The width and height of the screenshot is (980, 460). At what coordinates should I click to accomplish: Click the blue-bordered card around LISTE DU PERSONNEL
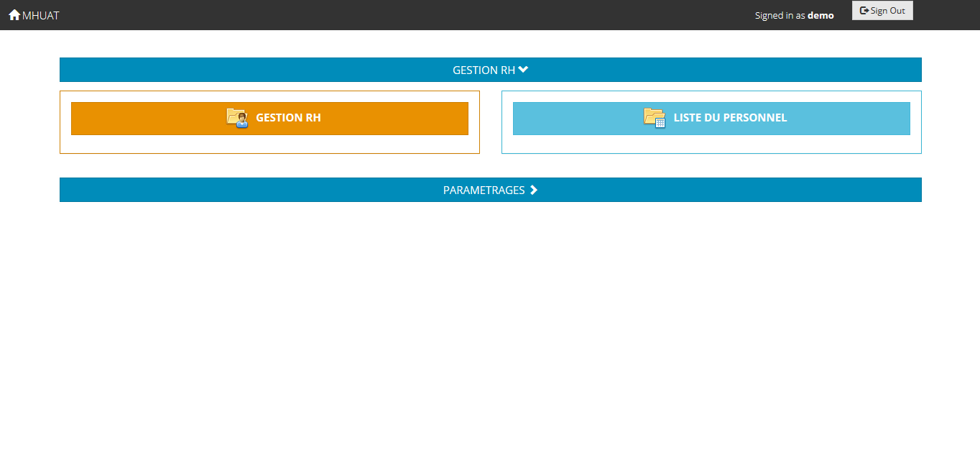point(711,144)
